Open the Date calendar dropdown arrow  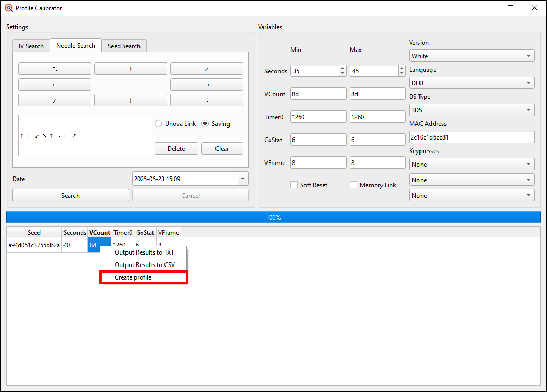243,179
